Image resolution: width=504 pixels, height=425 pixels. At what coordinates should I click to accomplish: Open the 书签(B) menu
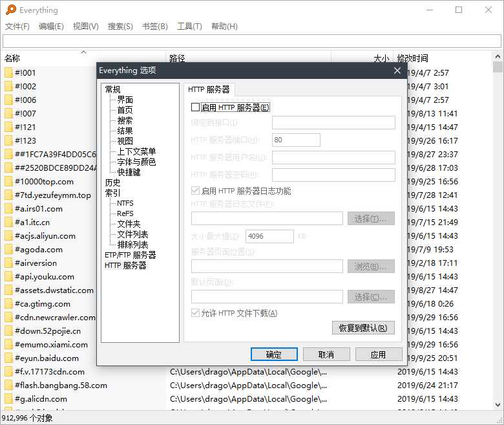pos(155,27)
